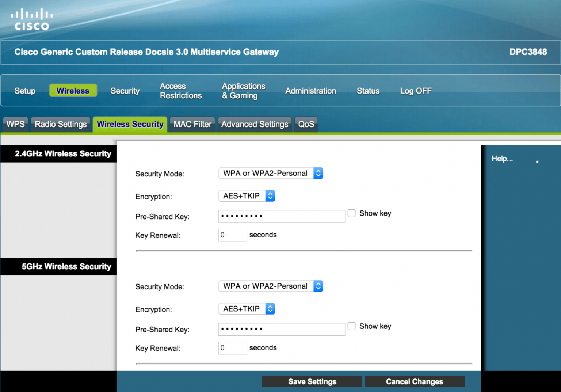This screenshot has height=392, width=561.
Task: Click the stepper arrows on 2.4GHz Encryption selector
Action: click(x=270, y=196)
